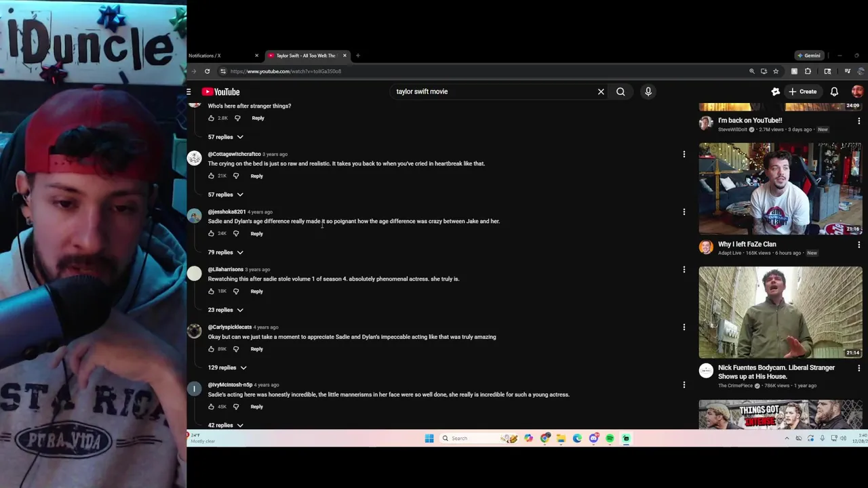Open options for @Lilaharrisons comment
The image size is (868, 488).
pyautogui.click(x=684, y=270)
